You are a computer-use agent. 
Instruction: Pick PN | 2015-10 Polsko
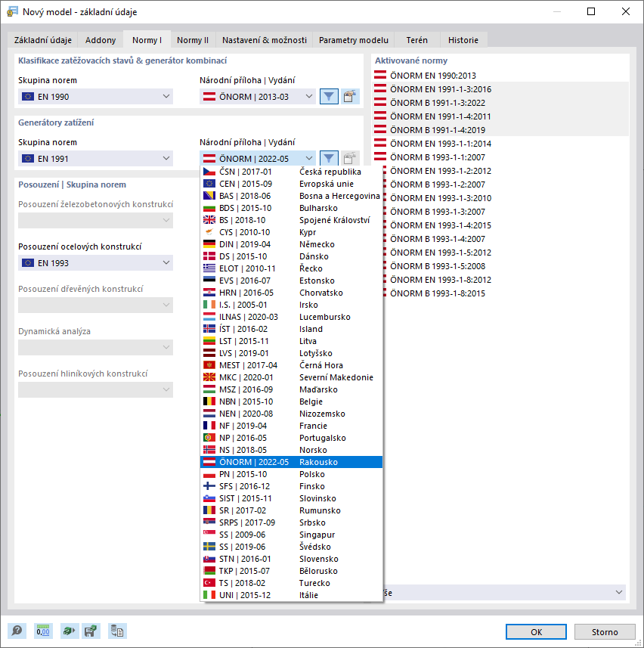pos(291,474)
